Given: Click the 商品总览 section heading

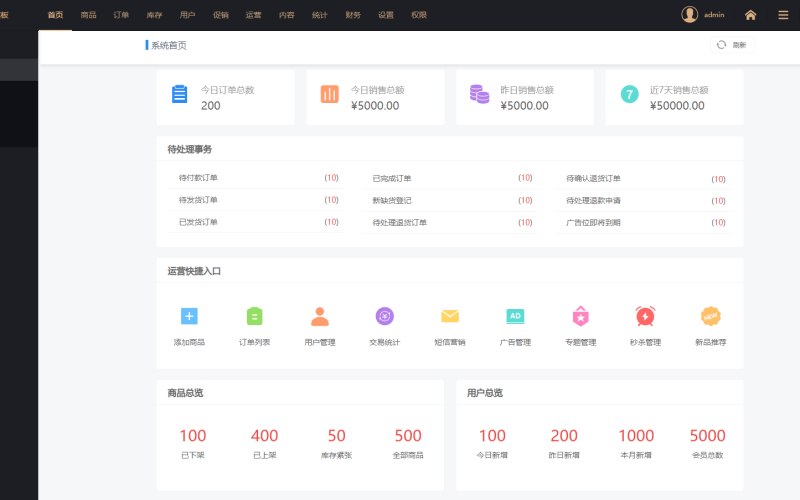Looking at the screenshot, I should (185, 393).
